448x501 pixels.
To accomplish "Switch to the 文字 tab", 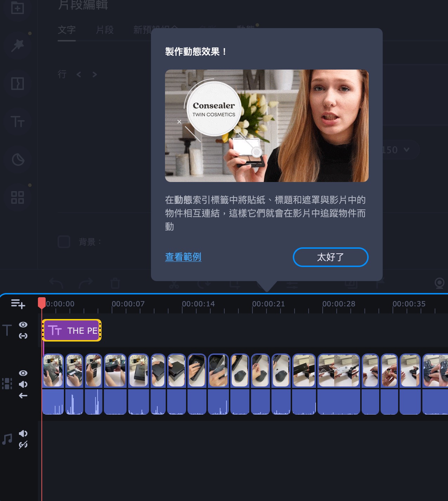I will coord(67,30).
